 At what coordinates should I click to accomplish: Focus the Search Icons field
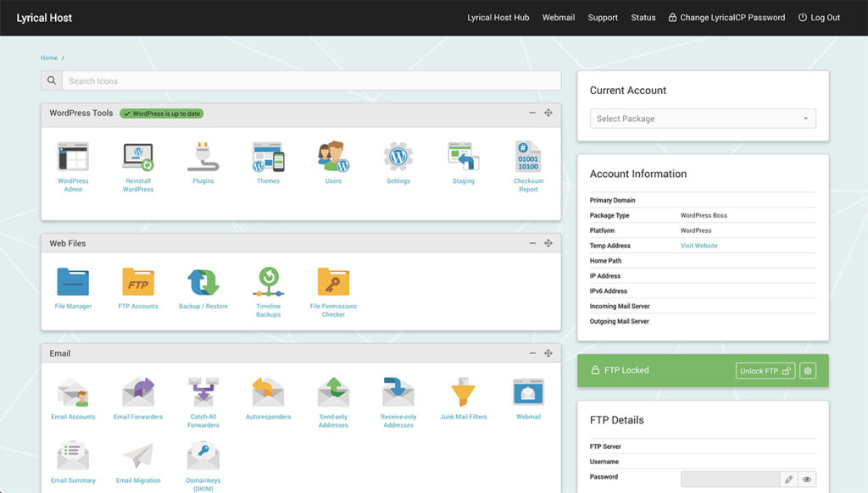312,80
